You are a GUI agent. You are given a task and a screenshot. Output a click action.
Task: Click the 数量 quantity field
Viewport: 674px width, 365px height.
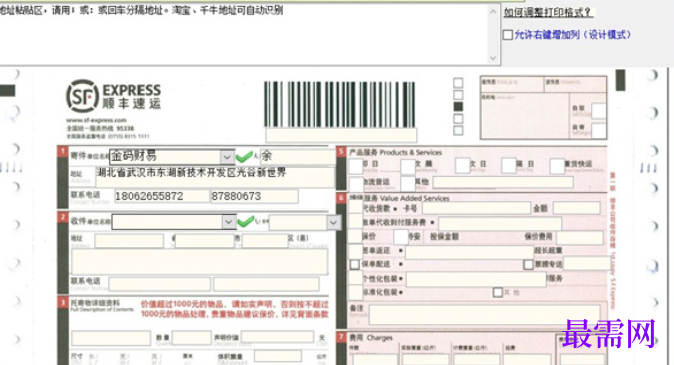pyautogui.click(x=192, y=337)
